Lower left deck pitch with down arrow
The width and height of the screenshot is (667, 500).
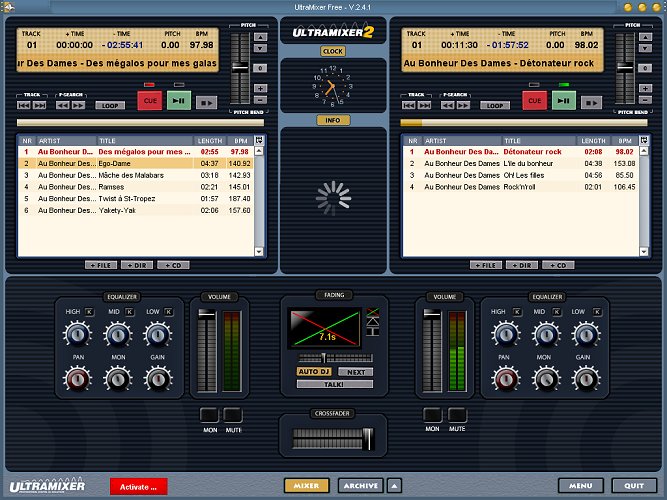[x=260, y=49]
